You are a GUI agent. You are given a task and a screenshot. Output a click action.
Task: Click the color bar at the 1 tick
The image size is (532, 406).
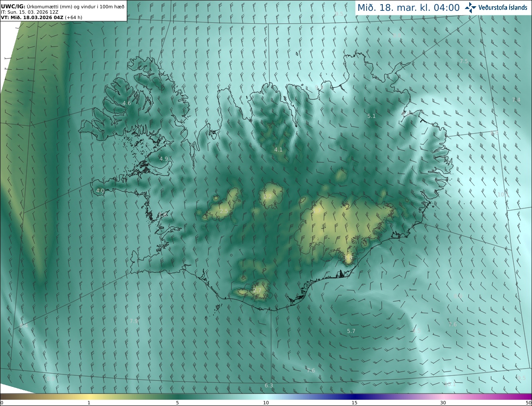coord(89,403)
